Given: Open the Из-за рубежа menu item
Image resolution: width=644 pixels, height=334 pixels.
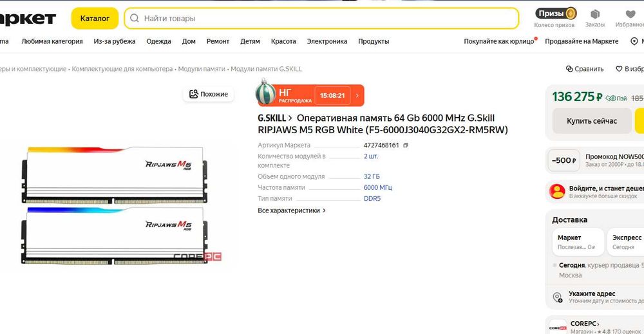Looking at the screenshot, I should click(x=115, y=41).
